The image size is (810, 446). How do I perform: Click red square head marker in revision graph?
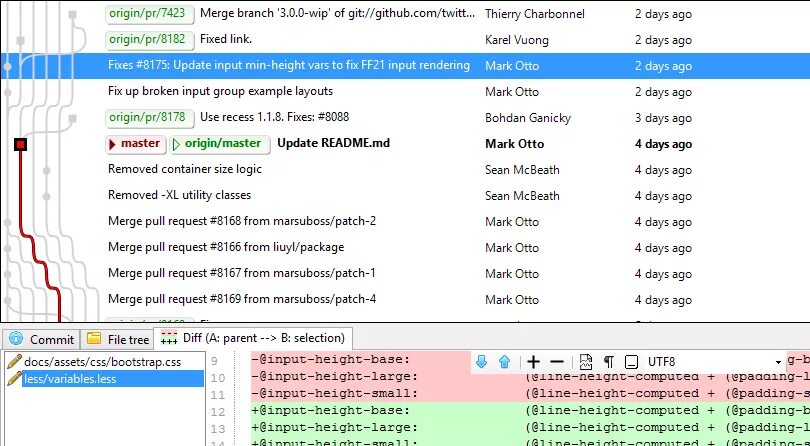pyautogui.click(x=20, y=144)
